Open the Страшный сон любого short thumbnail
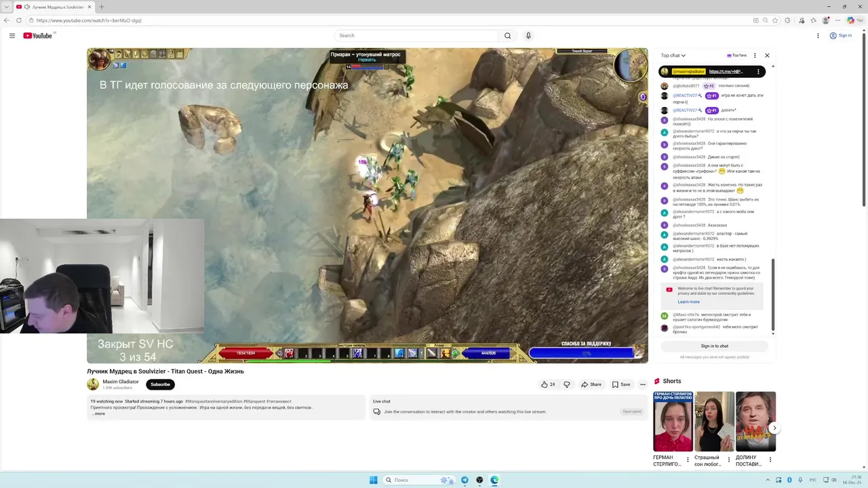Image resolution: width=868 pixels, height=488 pixels. point(714,422)
